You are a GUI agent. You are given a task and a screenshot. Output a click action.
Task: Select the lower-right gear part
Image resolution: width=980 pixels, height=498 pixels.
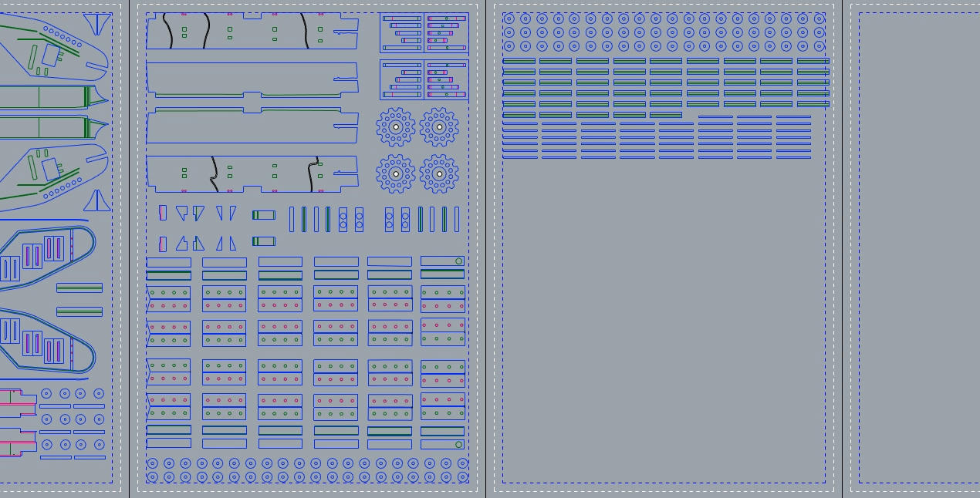tap(440, 174)
